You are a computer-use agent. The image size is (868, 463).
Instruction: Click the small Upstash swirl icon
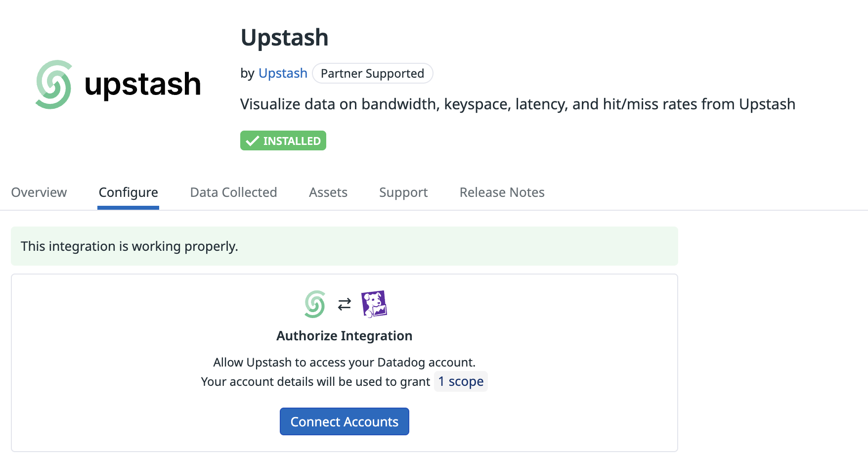click(x=315, y=304)
